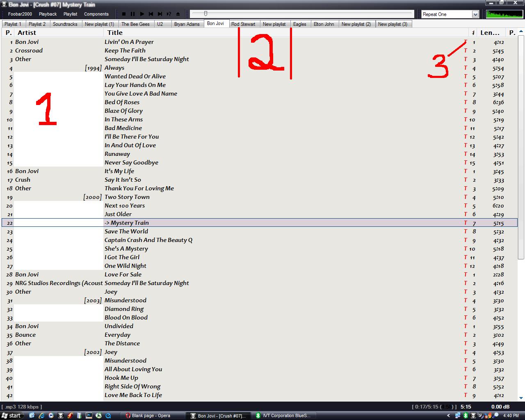525x420 pixels.
Task: Play a random track
Action: coord(169,14)
